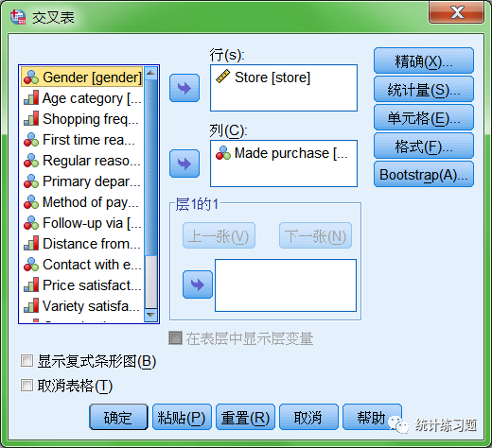
Task: Click the nominal icon beside Made purchase
Action: pos(223,153)
